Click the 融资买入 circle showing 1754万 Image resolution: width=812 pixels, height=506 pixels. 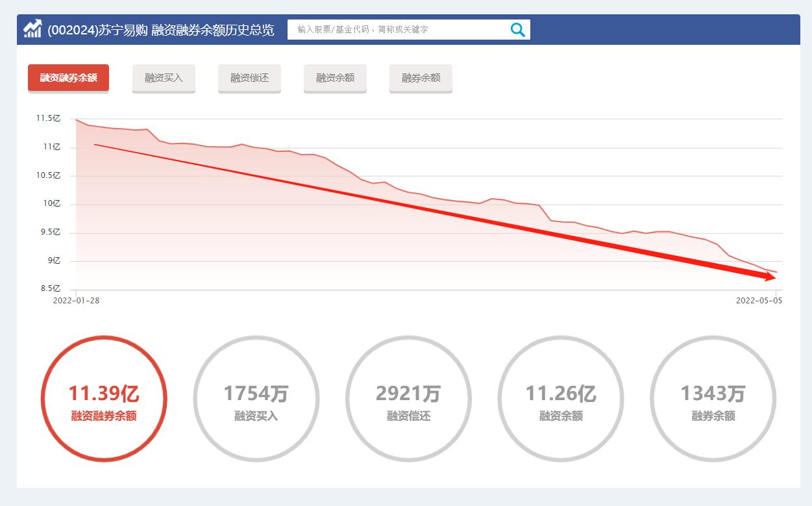pyautogui.click(x=256, y=399)
